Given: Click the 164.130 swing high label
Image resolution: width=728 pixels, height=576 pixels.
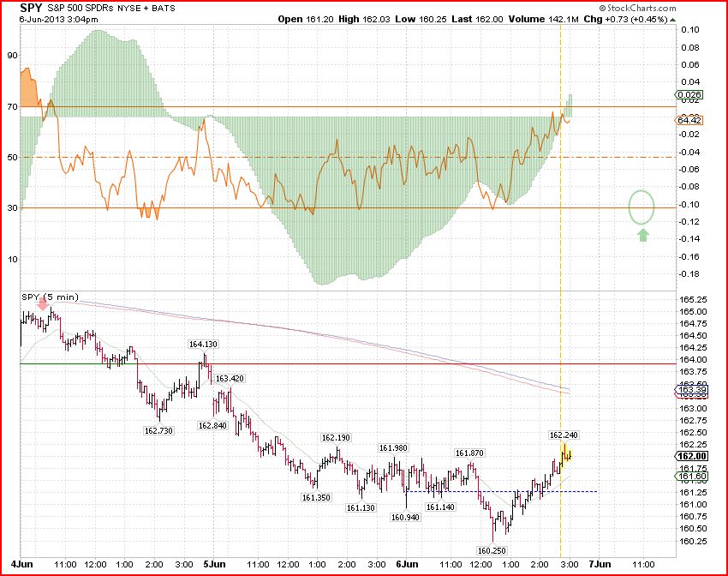Looking at the screenshot, I should pos(203,345).
